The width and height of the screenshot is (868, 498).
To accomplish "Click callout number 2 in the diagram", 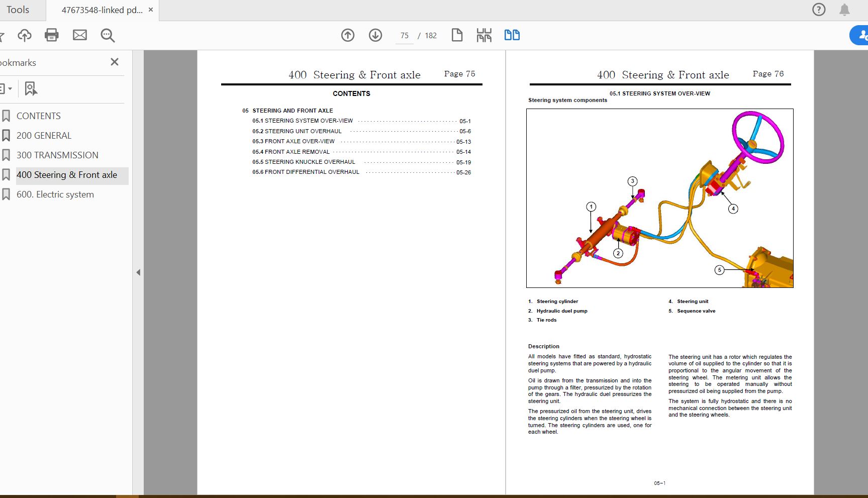I will point(618,253).
